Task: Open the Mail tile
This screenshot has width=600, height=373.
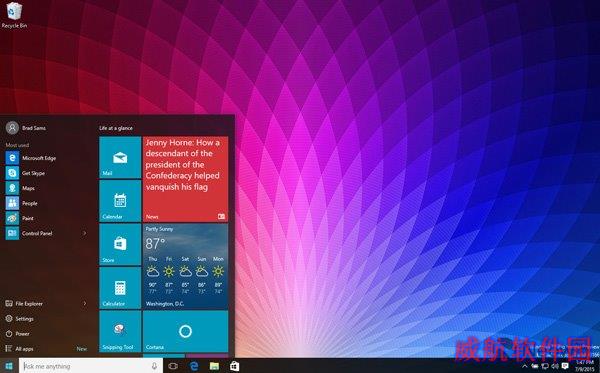Action: tap(120, 157)
